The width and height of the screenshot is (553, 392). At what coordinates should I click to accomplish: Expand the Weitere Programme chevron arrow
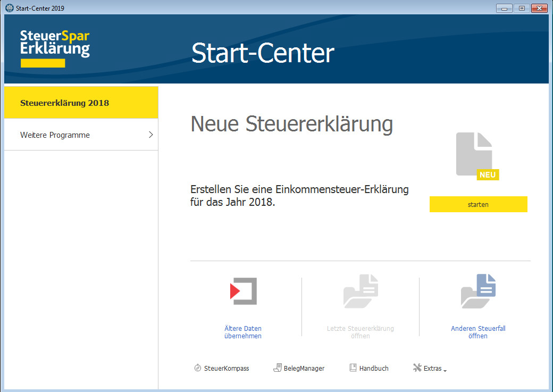tap(150, 135)
